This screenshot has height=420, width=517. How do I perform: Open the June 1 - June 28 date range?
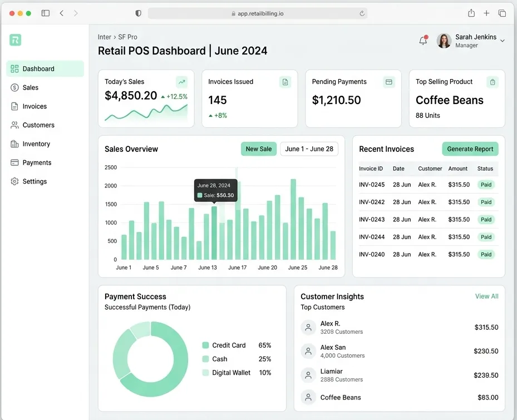pos(309,149)
